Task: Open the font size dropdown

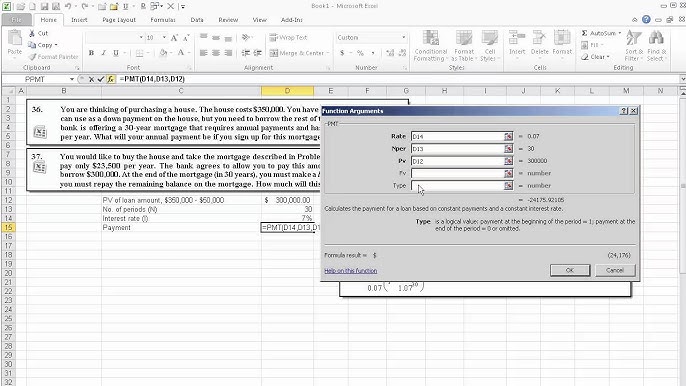Action: (x=164, y=38)
